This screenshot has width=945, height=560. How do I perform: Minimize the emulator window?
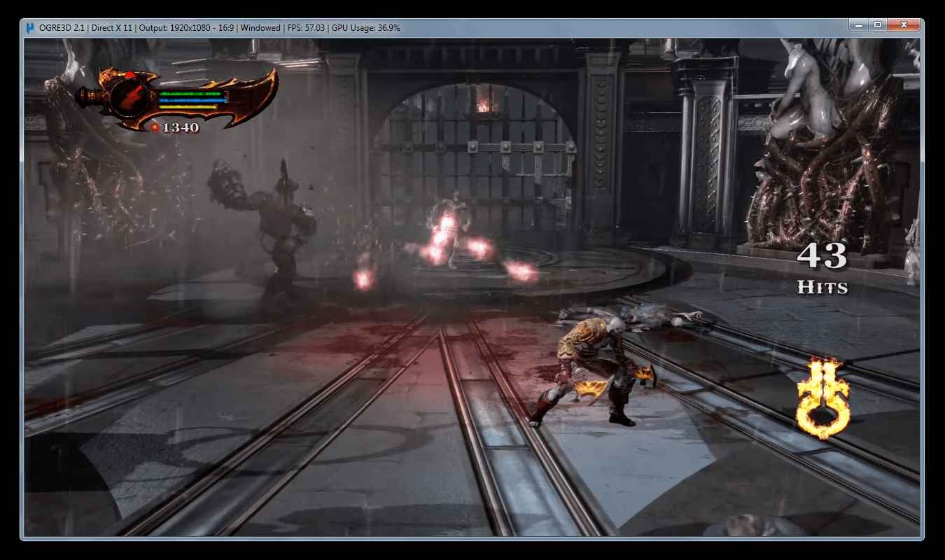tap(860, 25)
